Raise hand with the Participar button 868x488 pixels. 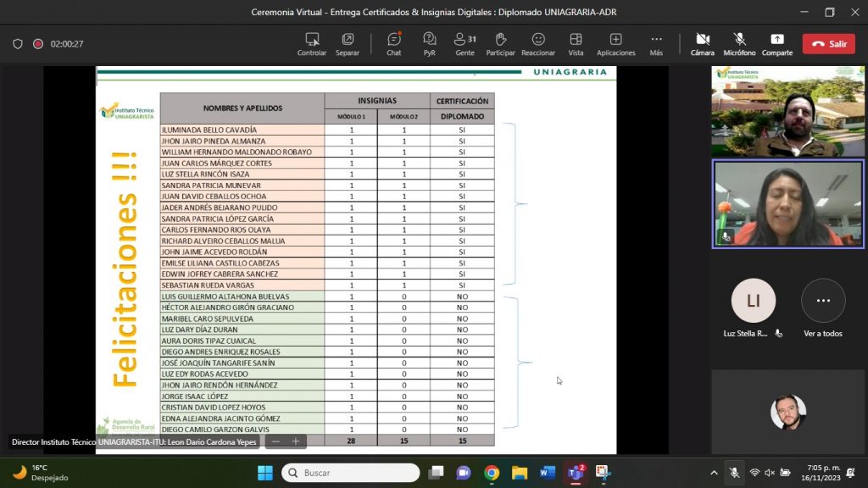(x=500, y=43)
